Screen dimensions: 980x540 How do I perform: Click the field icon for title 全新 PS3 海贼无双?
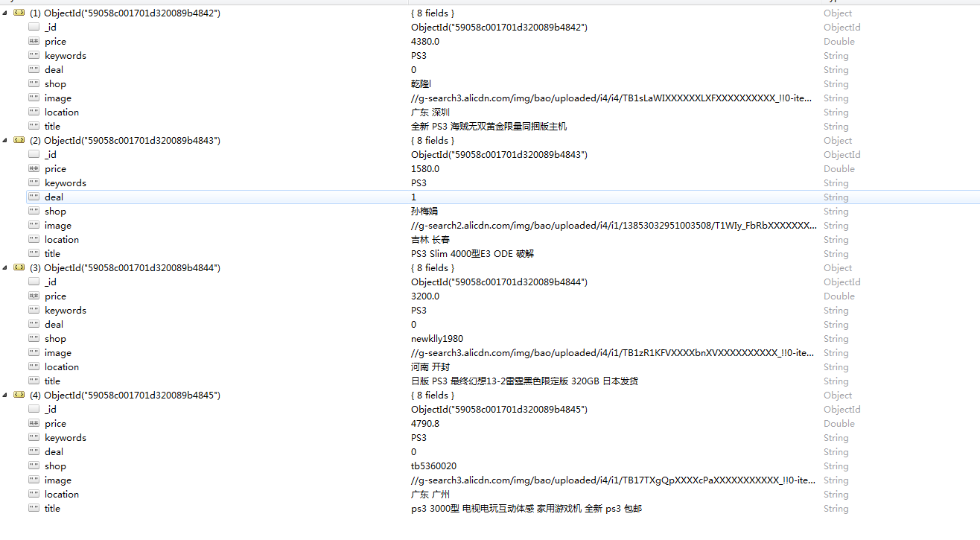pyautogui.click(x=34, y=127)
